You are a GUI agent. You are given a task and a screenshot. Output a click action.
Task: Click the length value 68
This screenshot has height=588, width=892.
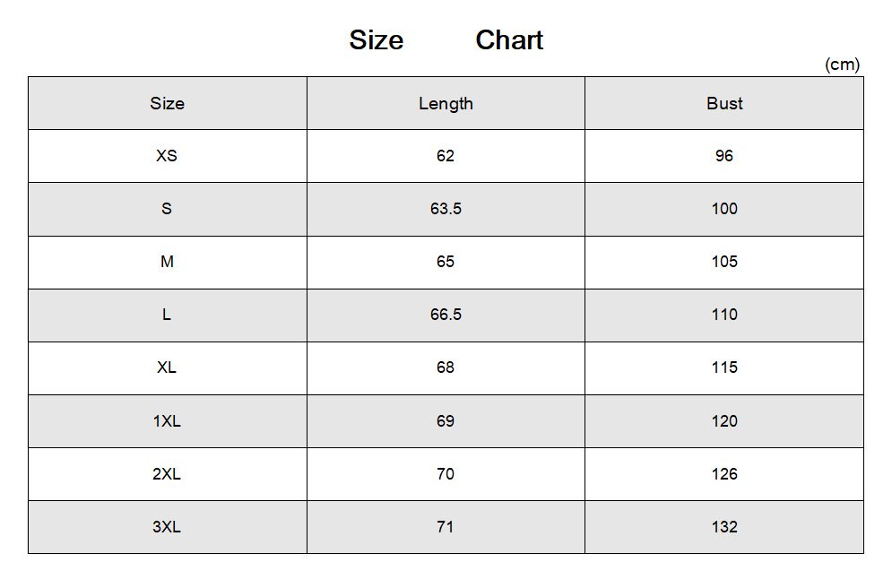pos(446,367)
